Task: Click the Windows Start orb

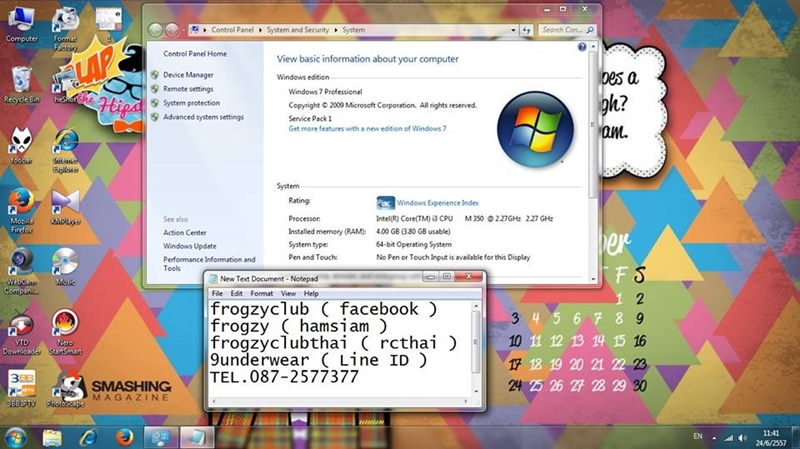Action: [16, 437]
